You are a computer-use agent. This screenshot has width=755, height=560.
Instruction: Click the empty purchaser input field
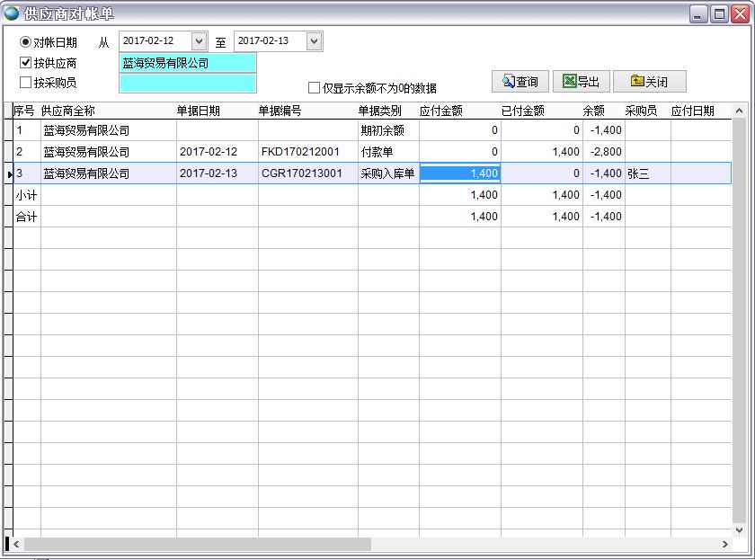coord(187,83)
